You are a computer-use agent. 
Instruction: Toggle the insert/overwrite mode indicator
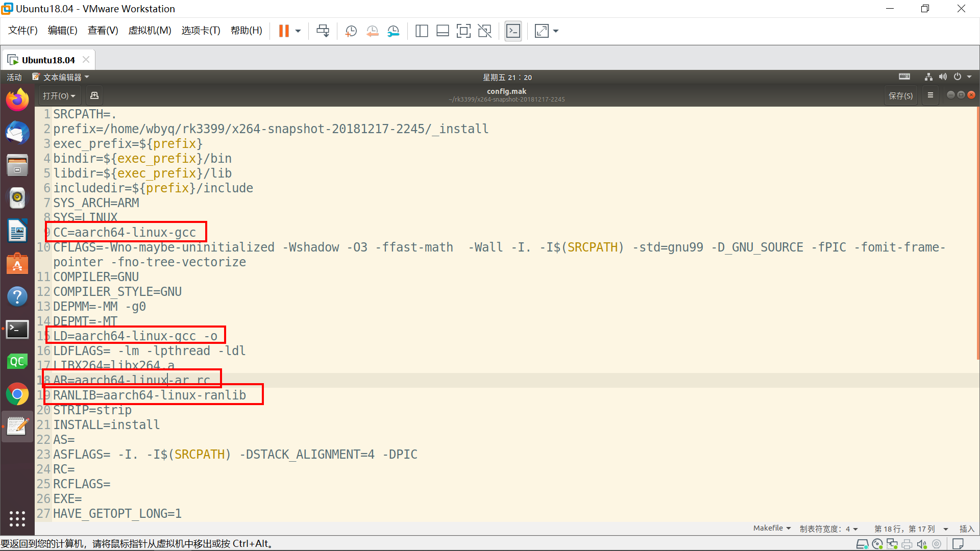[x=966, y=529]
